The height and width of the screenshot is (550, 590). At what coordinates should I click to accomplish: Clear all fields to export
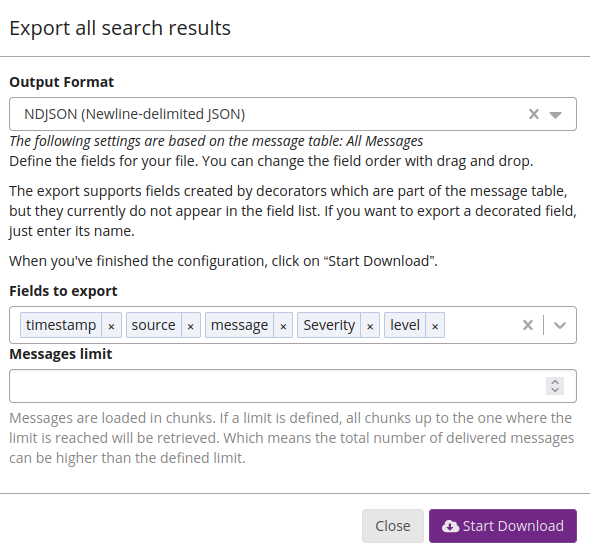point(528,325)
